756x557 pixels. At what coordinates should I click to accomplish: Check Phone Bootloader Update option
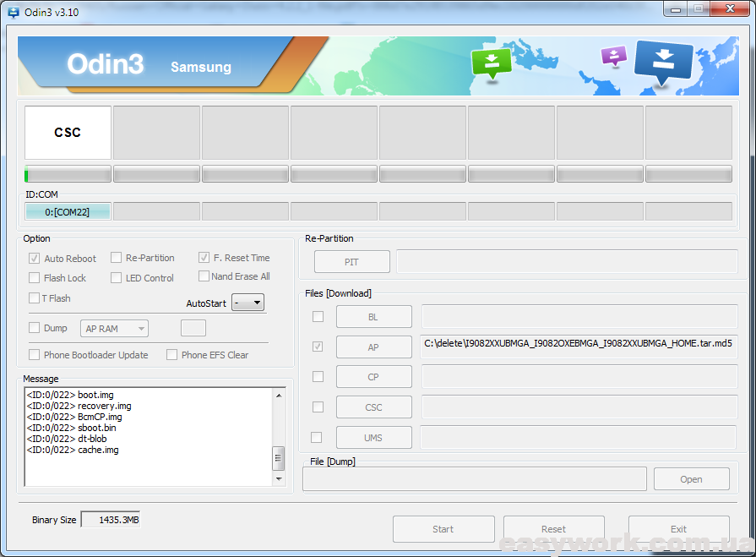pos(35,355)
